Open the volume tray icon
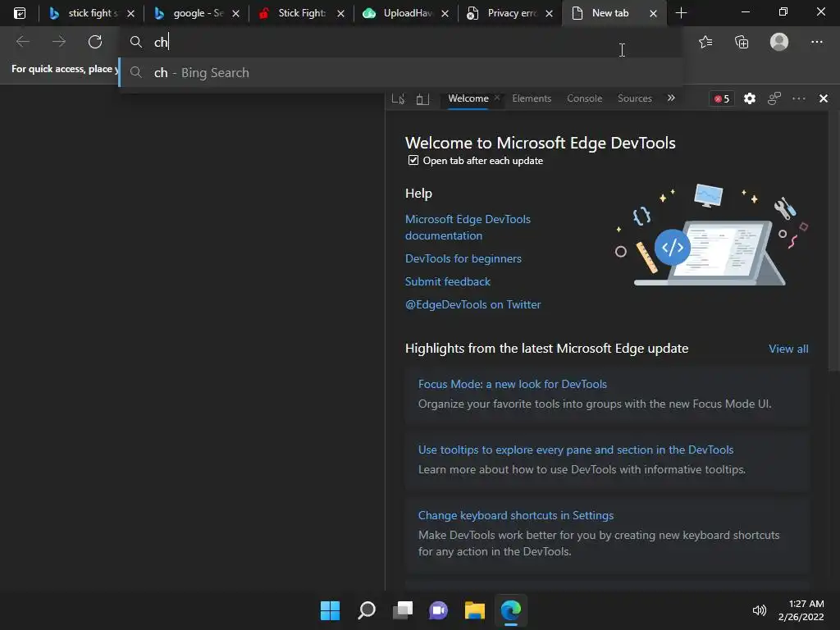840x630 pixels. (759, 610)
